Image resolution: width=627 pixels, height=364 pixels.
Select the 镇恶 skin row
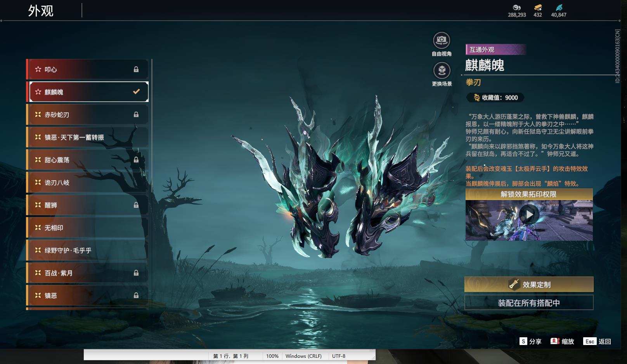88,295
